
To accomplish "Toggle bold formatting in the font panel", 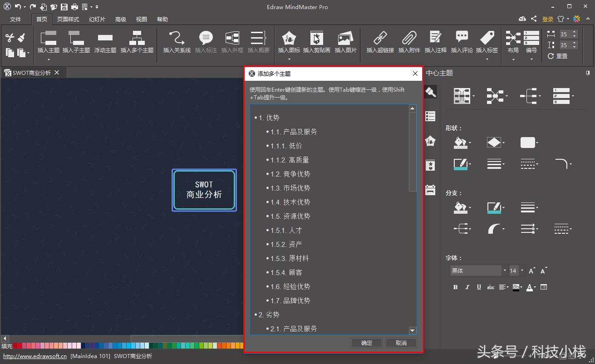I will pos(455,287).
